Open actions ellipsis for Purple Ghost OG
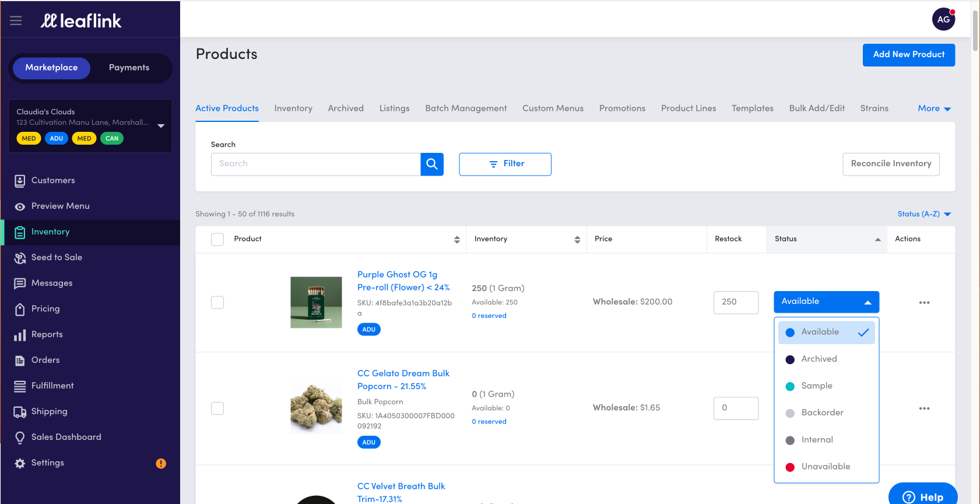The image size is (980, 504). coord(924,302)
